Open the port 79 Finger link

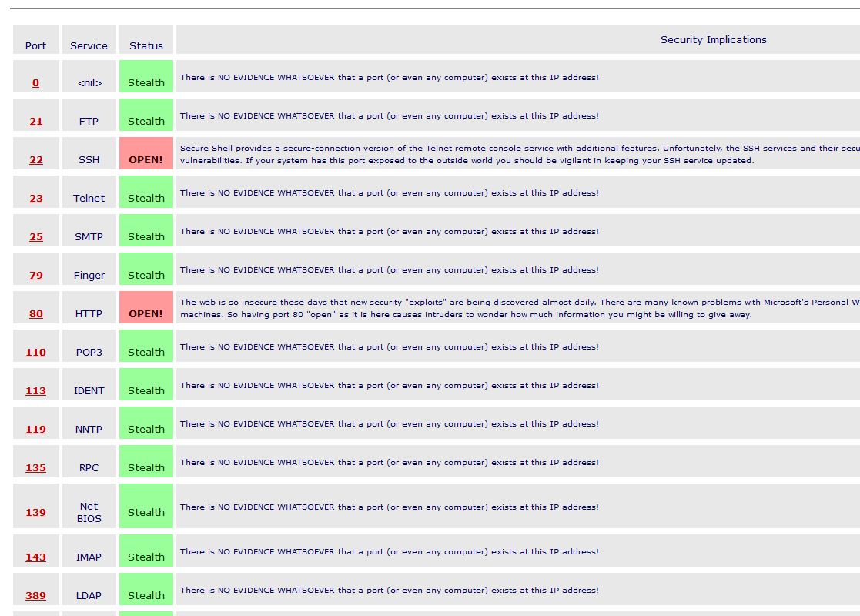(x=36, y=276)
